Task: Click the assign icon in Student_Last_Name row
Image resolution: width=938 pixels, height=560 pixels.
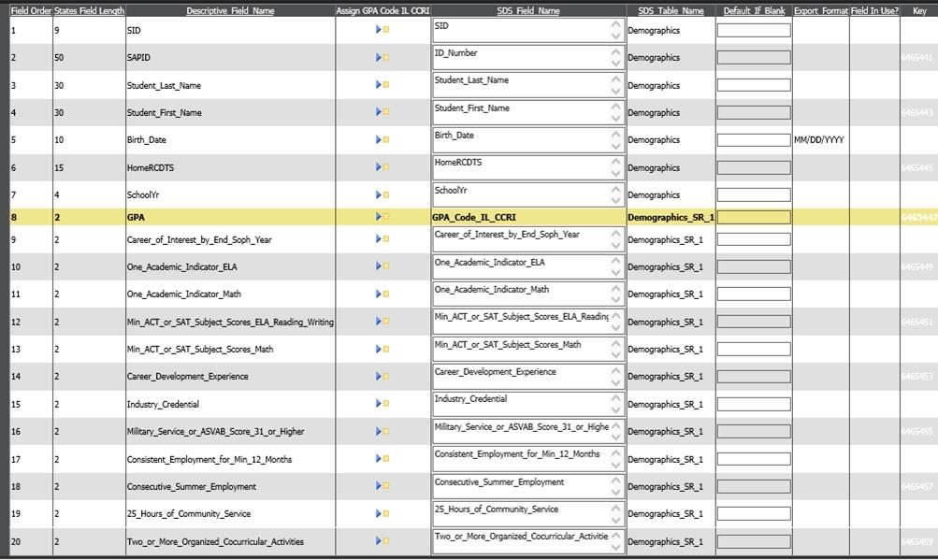Action: (382, 85)
